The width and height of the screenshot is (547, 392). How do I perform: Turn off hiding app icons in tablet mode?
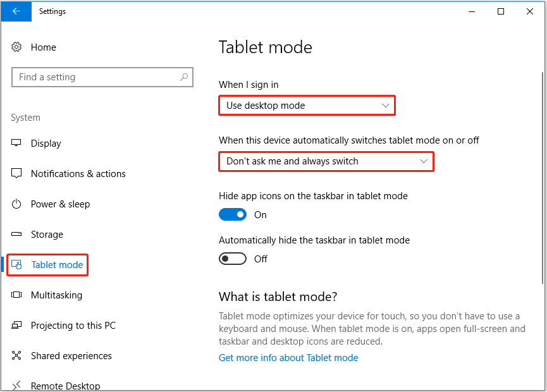pyautogui.click(x=233, y=214)
